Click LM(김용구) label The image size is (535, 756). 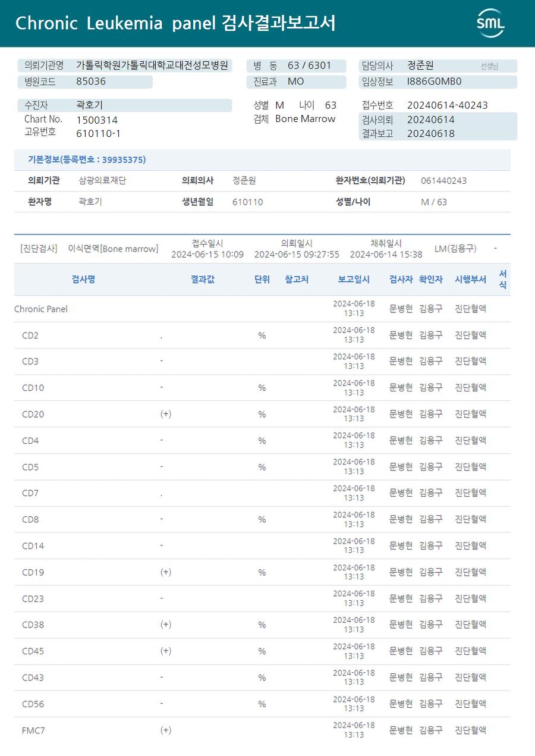pos(455,249)
